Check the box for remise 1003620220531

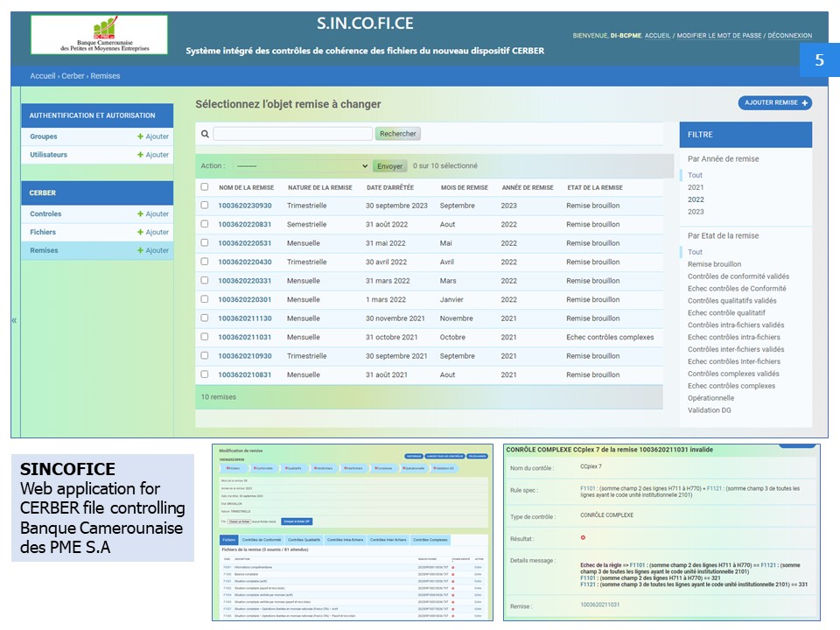(x=205, y=242)
